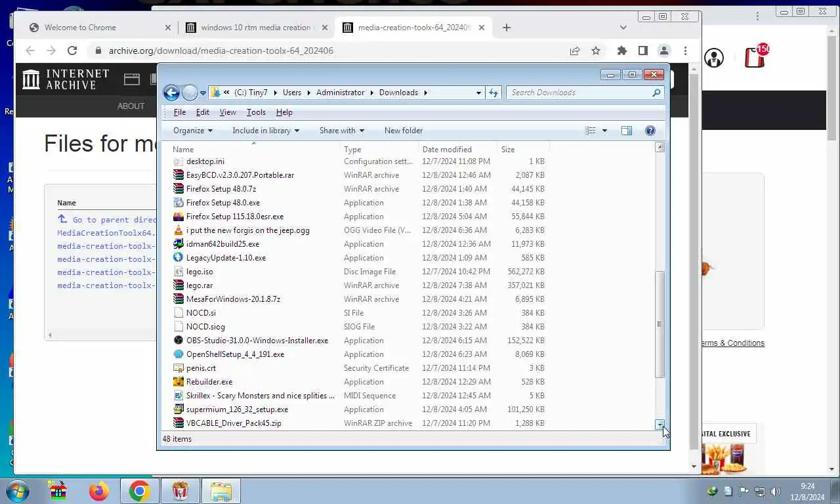Open a new Chrome tab
The height and width of the screenshot is (504, 840).
click(x=507, y=28)
